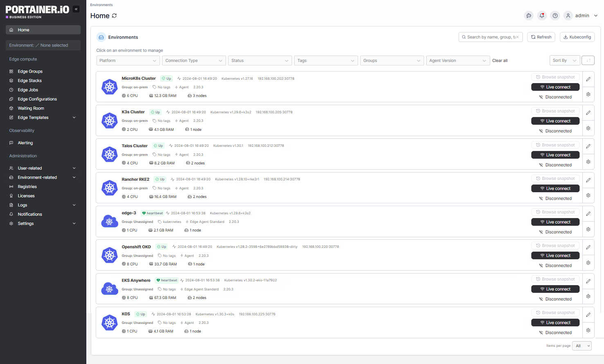Open the Platform filter dropdown
This screenshot has height=364, width=604.
(x=128, y=61)
